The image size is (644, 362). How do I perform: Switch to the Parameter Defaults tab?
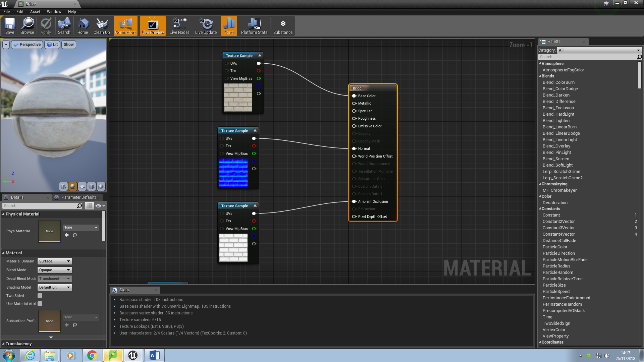78,197
